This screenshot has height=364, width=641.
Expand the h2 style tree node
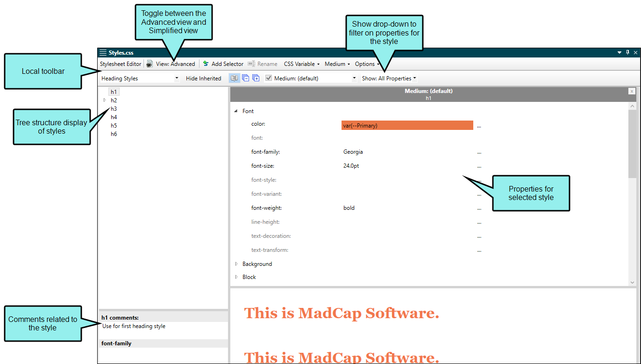[x=105, y=100]
